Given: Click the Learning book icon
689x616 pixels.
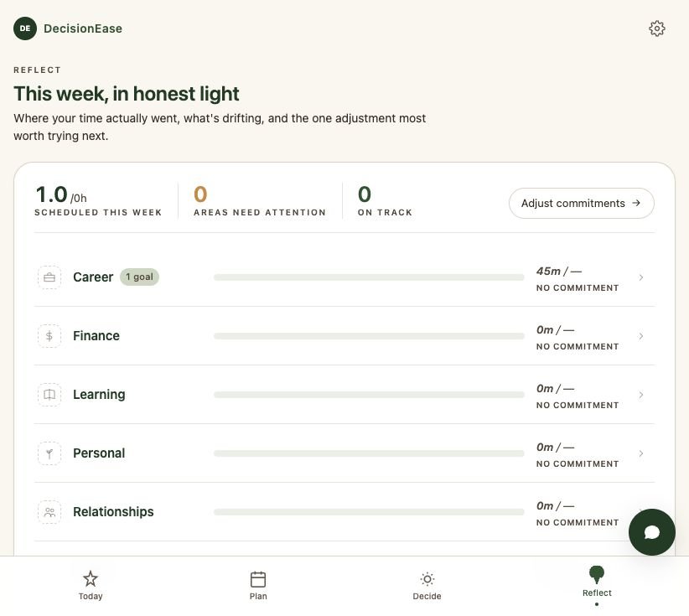Looking at the screenshot, I should click(49, 395).
